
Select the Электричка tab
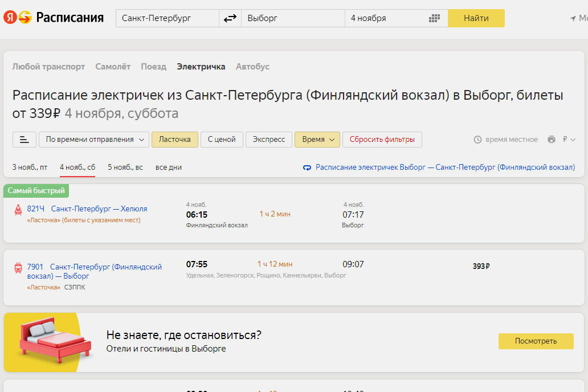click(x=201, y=67)
